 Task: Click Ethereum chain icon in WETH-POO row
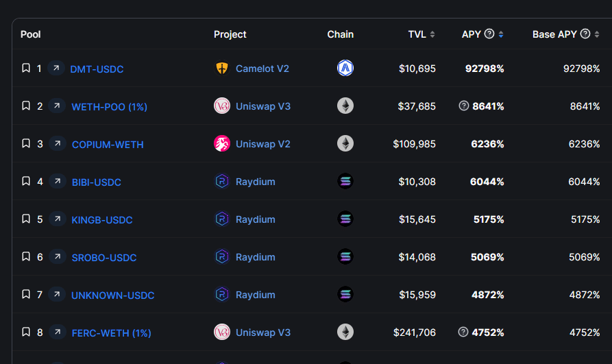pos(345,106)
